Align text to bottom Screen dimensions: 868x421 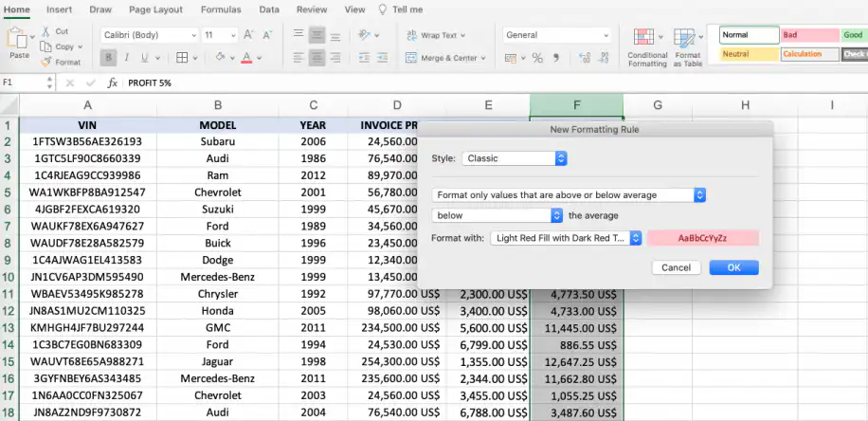click(x=335, y=35)
